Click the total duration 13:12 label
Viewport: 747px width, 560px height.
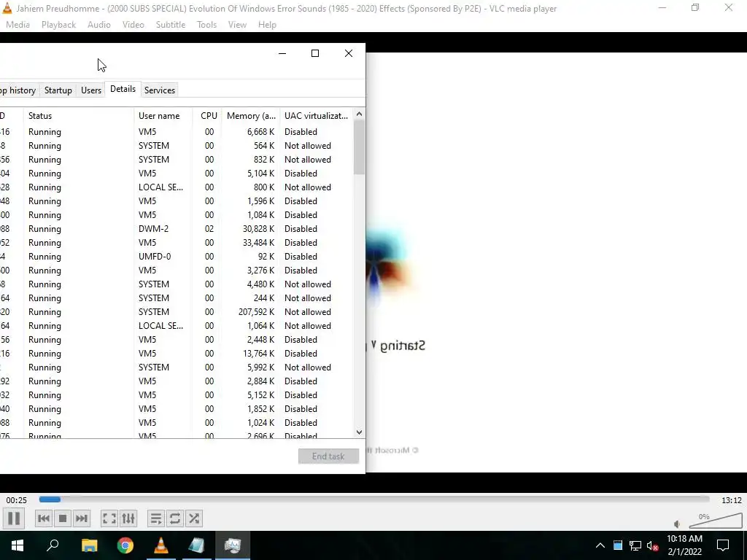pyautogui.click(x=731, y=500)
